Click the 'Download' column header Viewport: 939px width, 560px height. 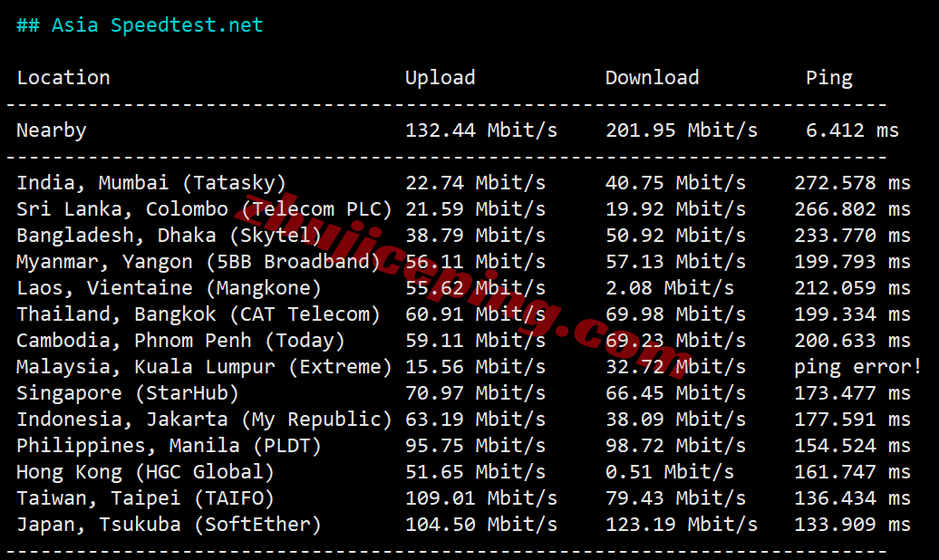pyautogui.click(x=653, y=78)
